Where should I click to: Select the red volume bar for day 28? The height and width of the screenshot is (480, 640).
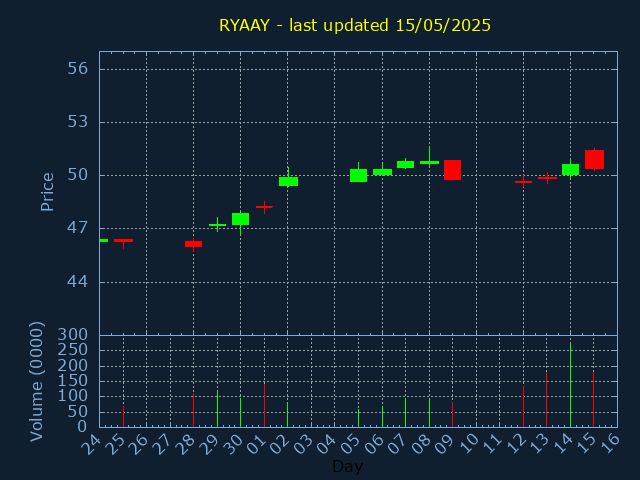tap(193, 410)
